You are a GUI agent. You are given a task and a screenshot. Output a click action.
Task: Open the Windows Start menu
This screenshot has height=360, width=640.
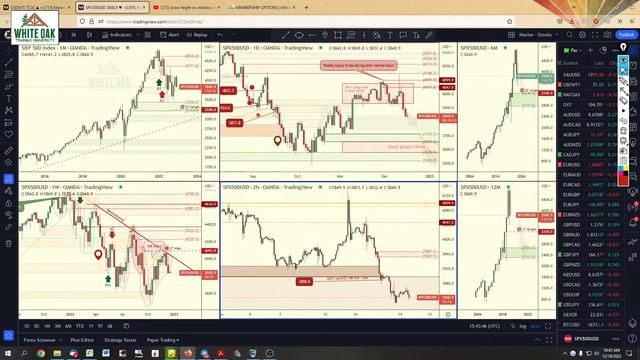(7, 353)
